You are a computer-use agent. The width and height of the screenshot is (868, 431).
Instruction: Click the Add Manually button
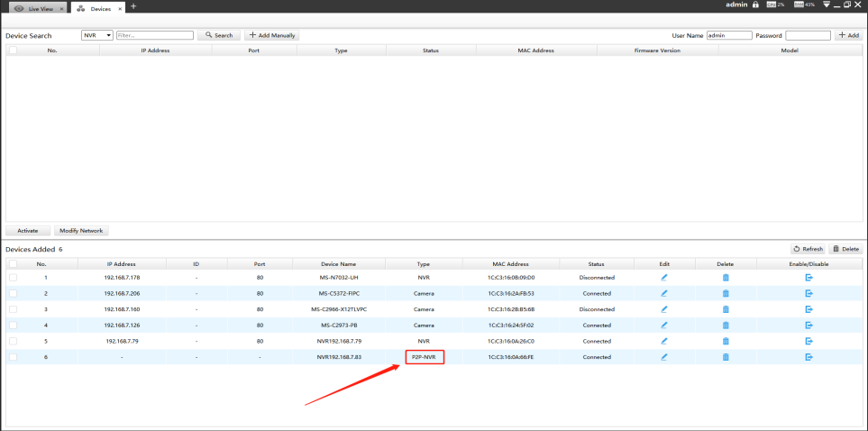(272, 35)
